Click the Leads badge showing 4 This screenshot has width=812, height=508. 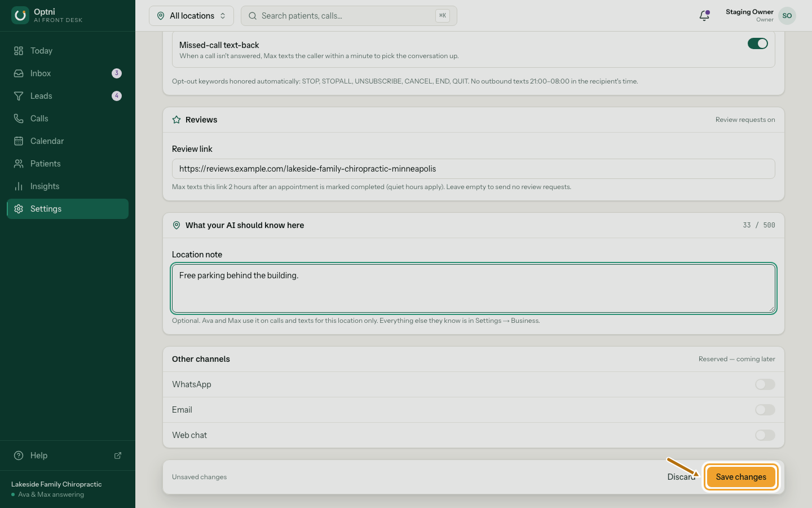pyautogui.click(x=117, y=96)
